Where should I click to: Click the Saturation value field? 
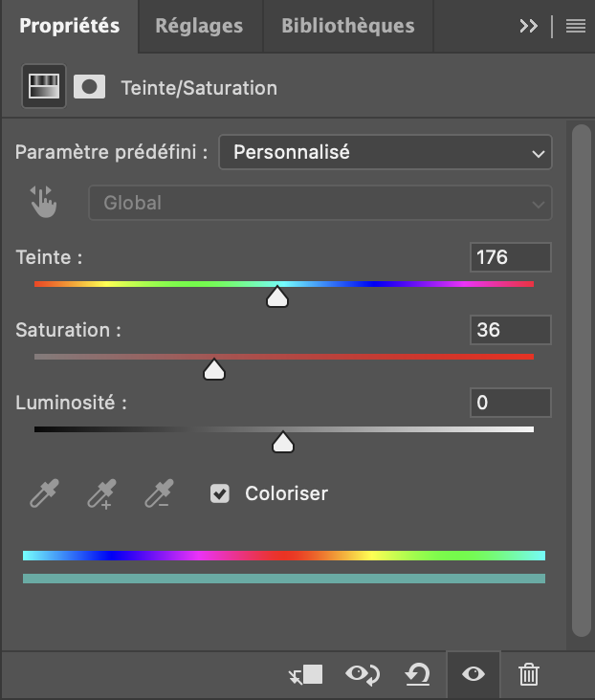[511, 330]
